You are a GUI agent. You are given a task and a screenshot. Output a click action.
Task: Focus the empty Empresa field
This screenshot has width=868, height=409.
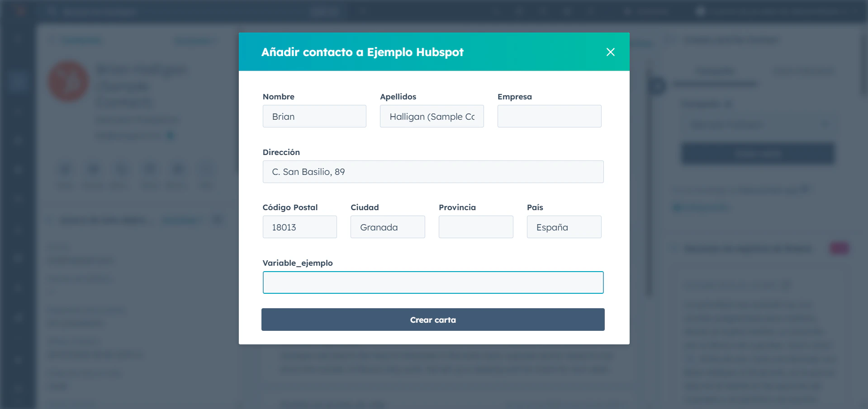(x=549, y=116)
